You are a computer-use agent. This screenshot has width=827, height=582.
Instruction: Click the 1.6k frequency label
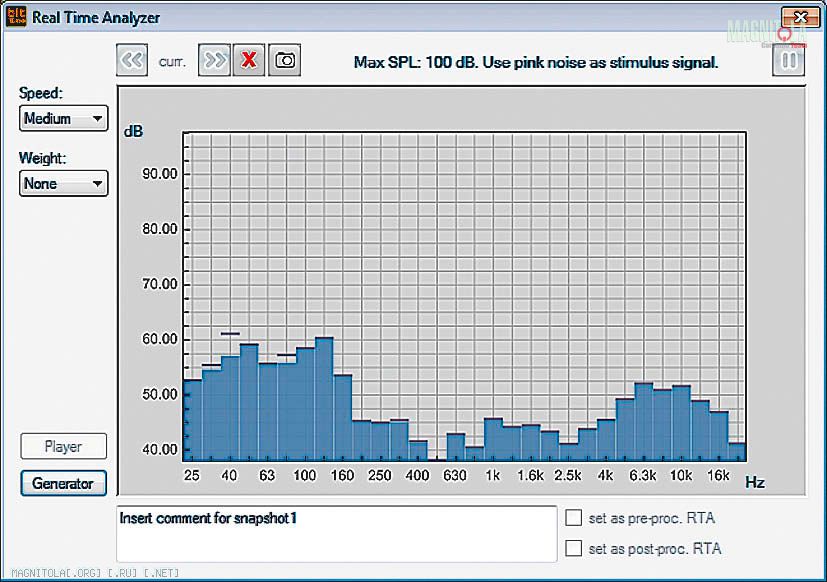[x=530, y=475]
